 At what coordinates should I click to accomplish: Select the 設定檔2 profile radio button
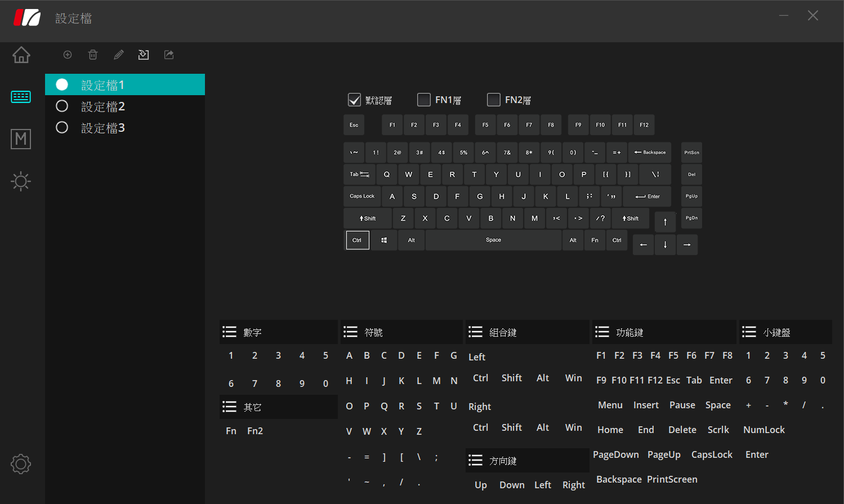point(62,106)
